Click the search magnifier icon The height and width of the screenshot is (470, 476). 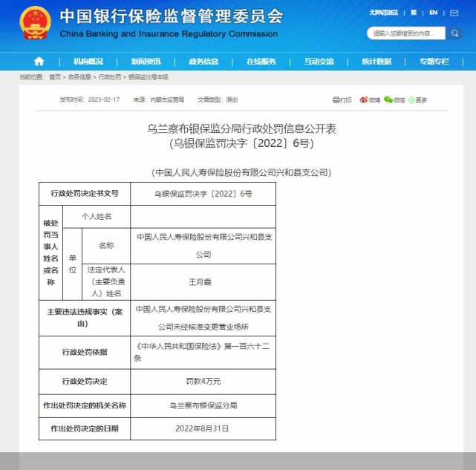click(454, 33)
